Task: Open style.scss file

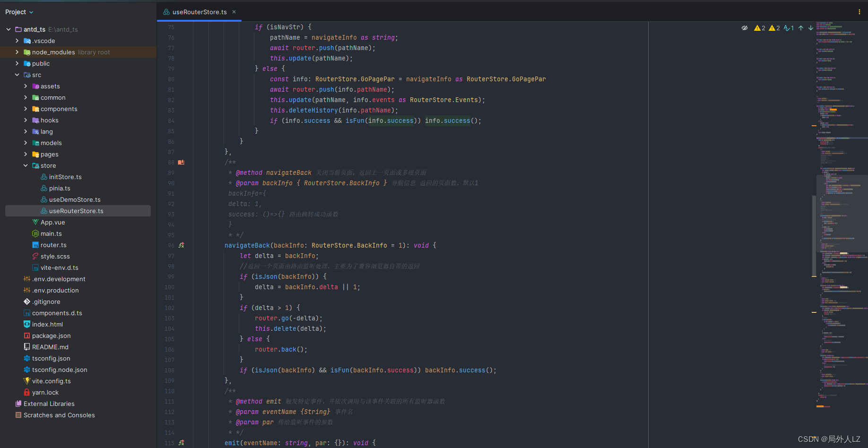Action: [55, 256]
